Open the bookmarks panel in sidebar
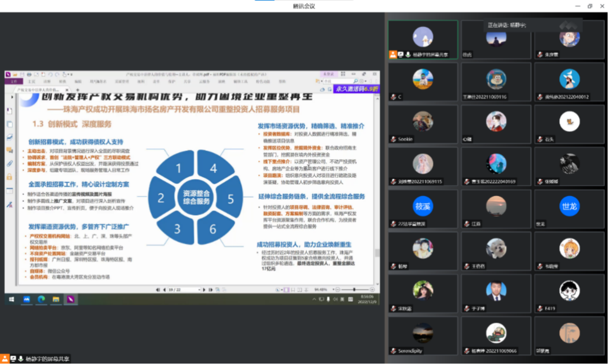The height and width of the screenshot is (364, 608). pyautogui.click(x=9, y=110)
